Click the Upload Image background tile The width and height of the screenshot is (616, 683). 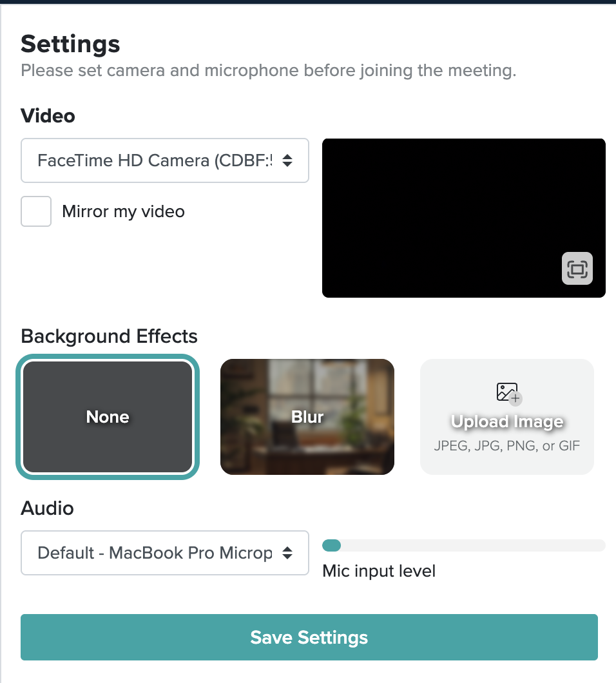(506, 417)
